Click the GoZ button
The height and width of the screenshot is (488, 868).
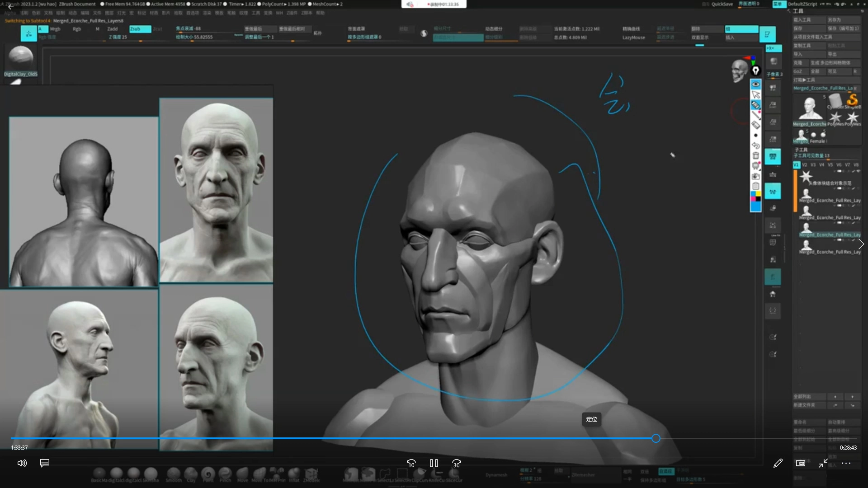tap(798, 71)
